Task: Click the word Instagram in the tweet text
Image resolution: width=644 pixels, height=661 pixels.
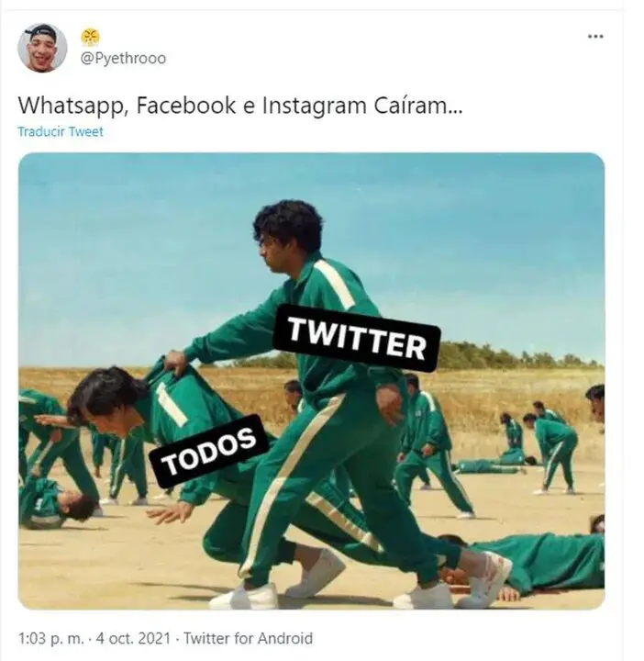Action: [x=315, y=106]
